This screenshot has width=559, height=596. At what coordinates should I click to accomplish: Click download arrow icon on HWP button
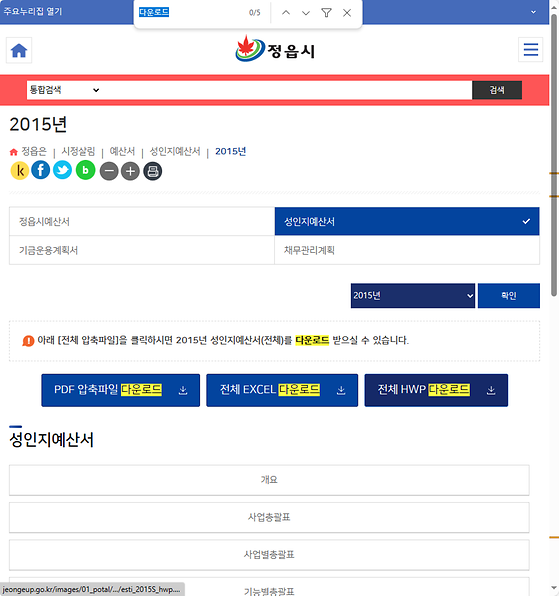[x=491, y=390]
